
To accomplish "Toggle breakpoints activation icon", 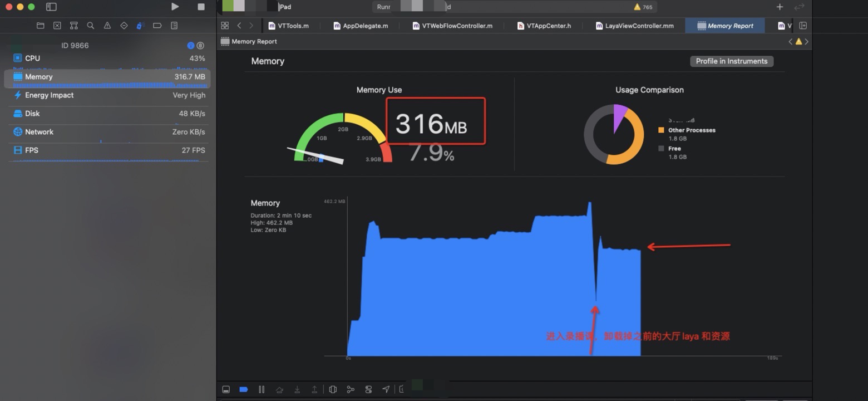I will 243,389.
